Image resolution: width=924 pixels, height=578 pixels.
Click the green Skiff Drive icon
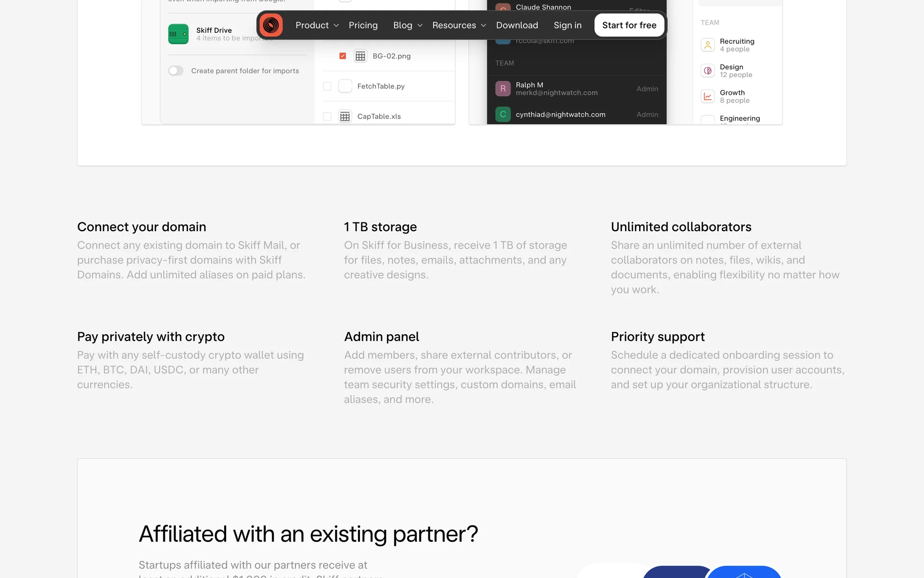[178, 34]
